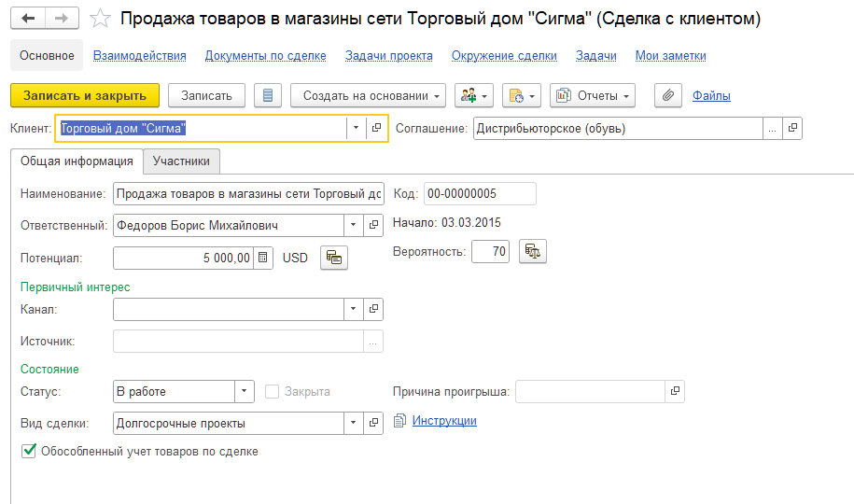Expand the Вид сделки dropdown arrow
Image resolution: width=854 pixels, height=504 pixels.
click(x=353, y=423)
